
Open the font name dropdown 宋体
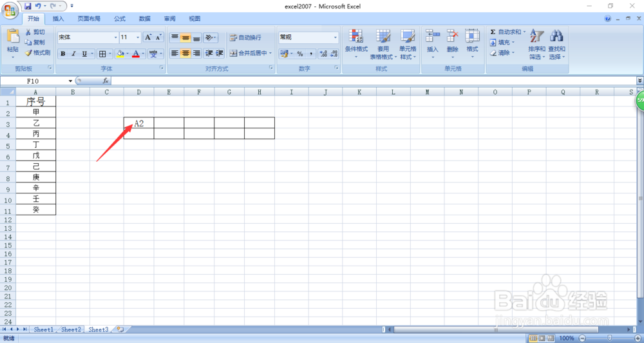115,37
